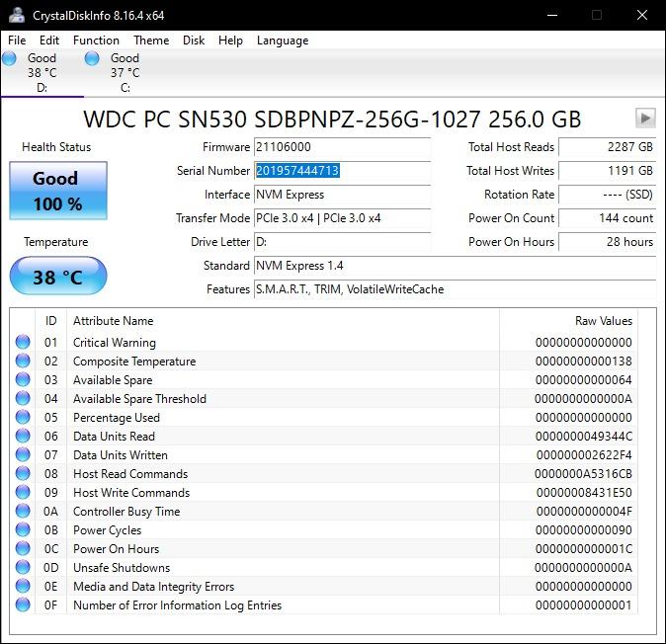666x644 pixels.
Task: Click status orb for Power Cycles row
Action: [23, 530]
